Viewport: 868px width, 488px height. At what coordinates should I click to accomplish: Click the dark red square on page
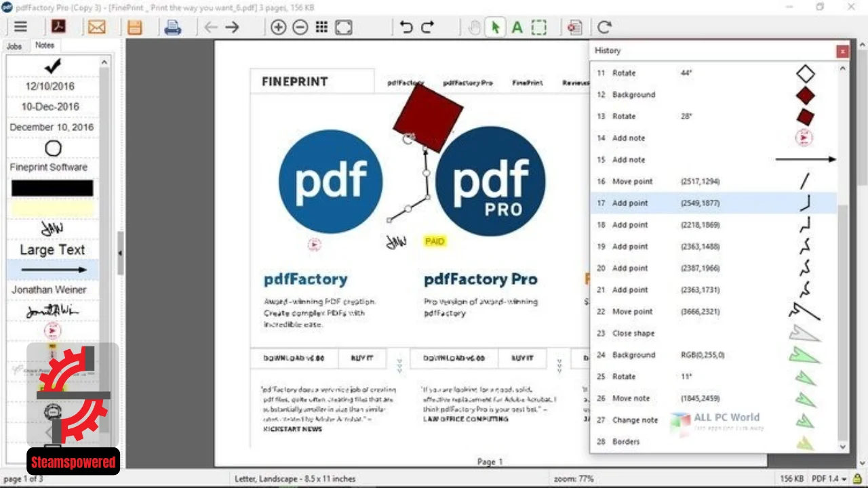(429, 117)
